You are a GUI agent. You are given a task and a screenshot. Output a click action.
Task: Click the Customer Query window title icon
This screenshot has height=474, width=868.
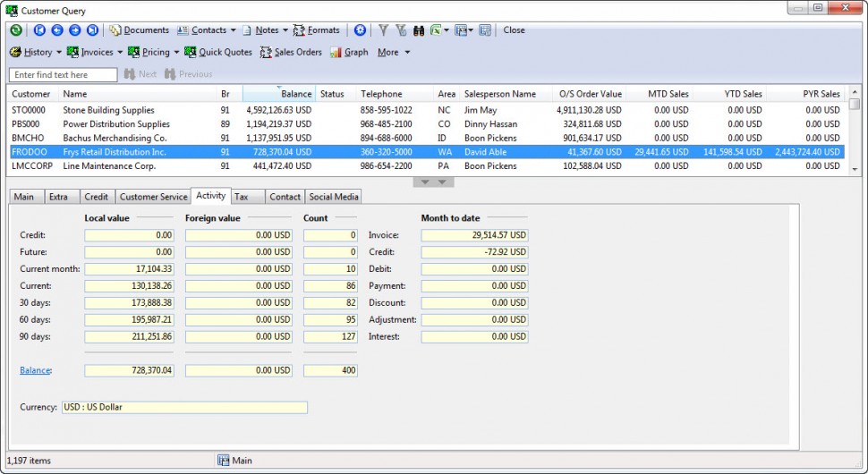12,10
